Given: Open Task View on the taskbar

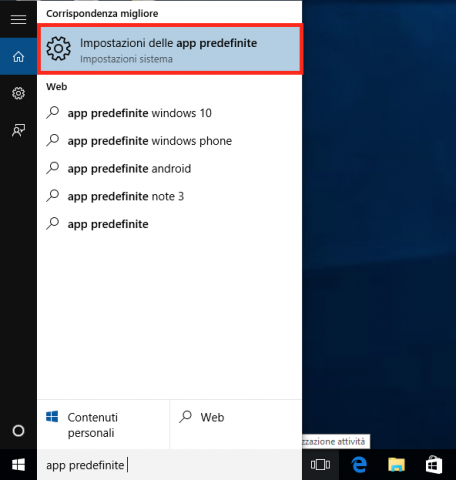Looking at the screenshot, I should (x=320, y=465).
